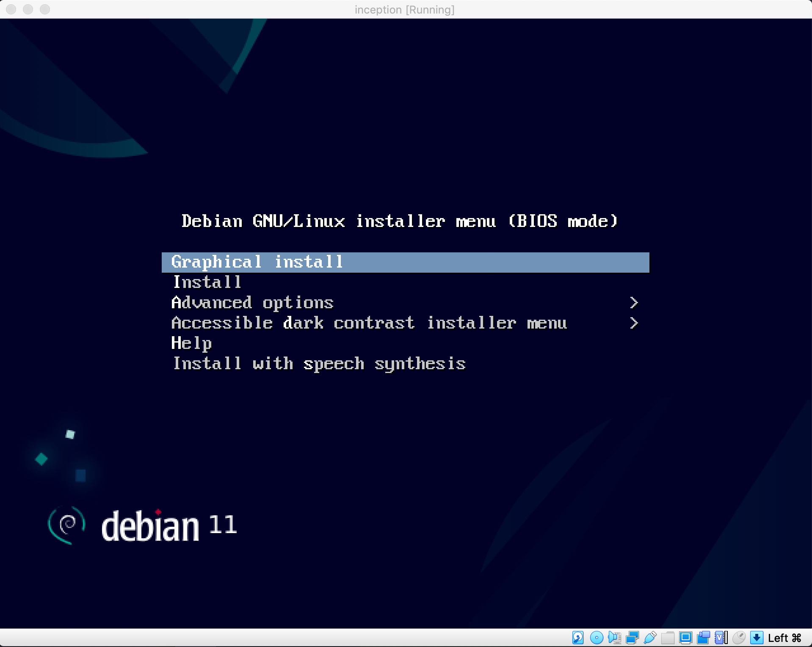Open the video recording status icon
The image size is (812, 647).
pos(703,637)
